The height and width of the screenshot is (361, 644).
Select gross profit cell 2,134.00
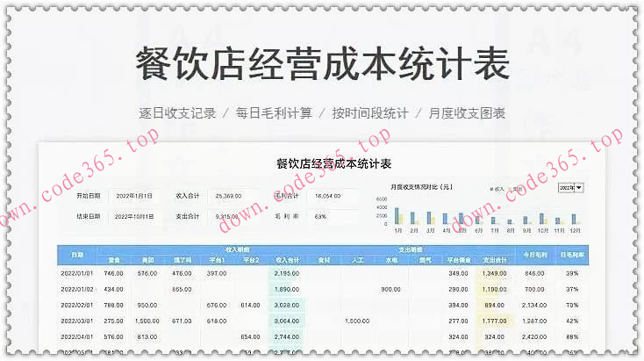pyautogui.click(x=534, y=305)
